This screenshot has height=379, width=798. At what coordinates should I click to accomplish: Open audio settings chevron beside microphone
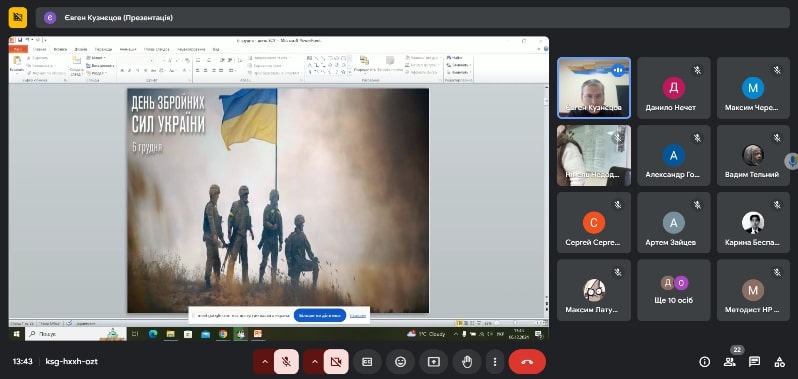point(264,362)
